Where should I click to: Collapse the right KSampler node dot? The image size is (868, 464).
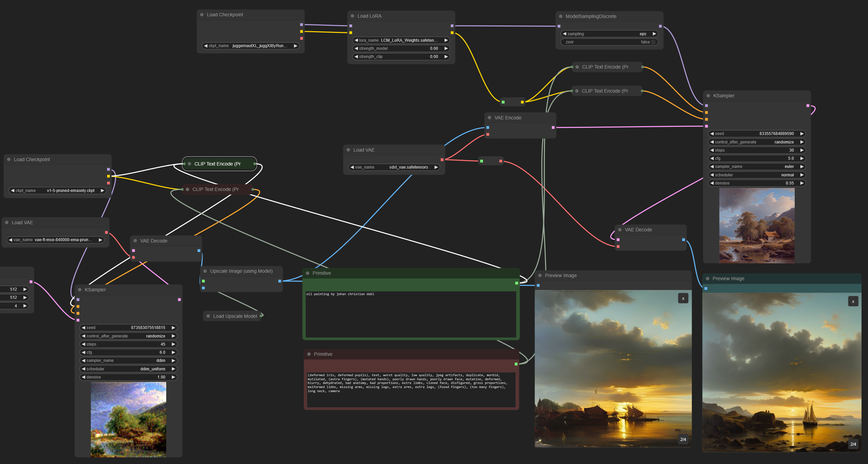click(x=708, y=96)
